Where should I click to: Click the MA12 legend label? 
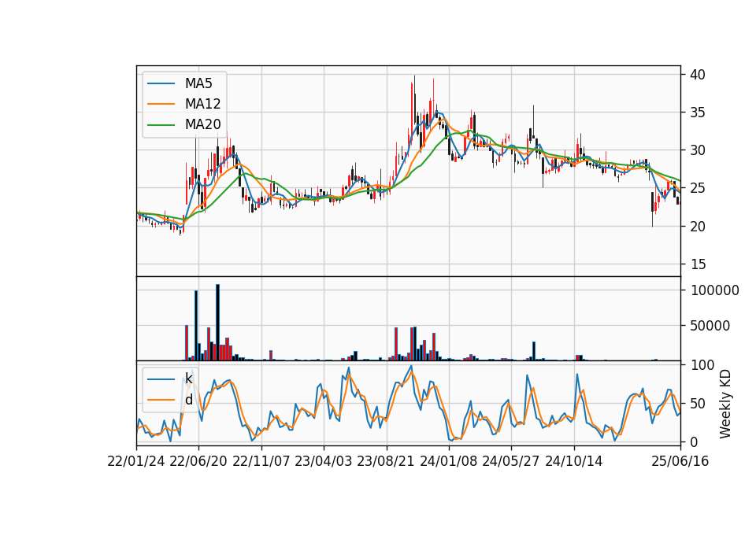202,104
